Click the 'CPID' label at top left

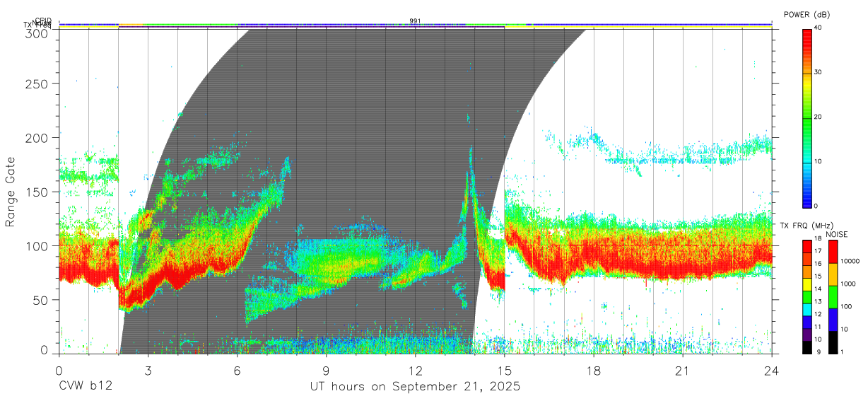pyautogui.click(x=43, y=21)
